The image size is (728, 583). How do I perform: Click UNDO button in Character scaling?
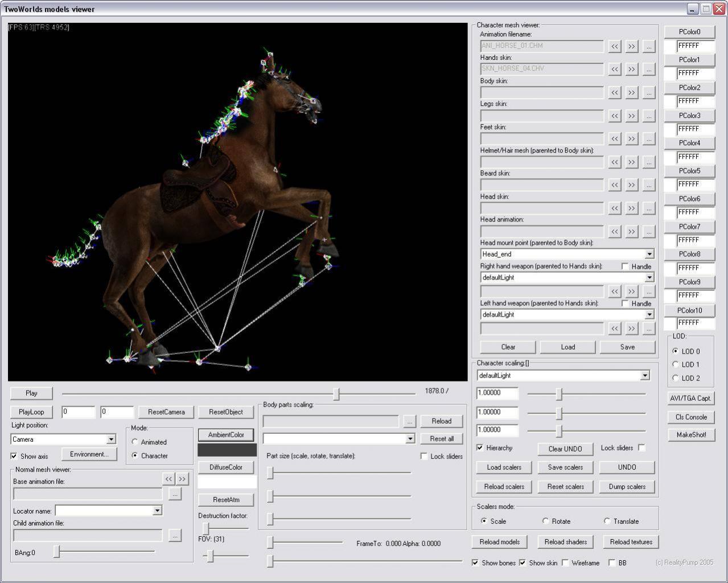click(x=627, y=467)
